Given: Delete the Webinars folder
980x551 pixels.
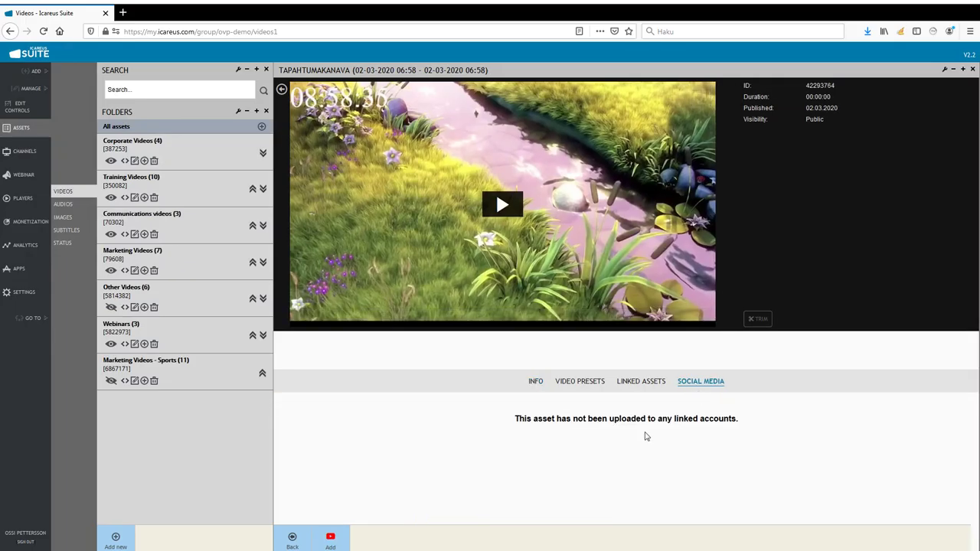Looking at the screenshot, I should (x=154, y=344).
